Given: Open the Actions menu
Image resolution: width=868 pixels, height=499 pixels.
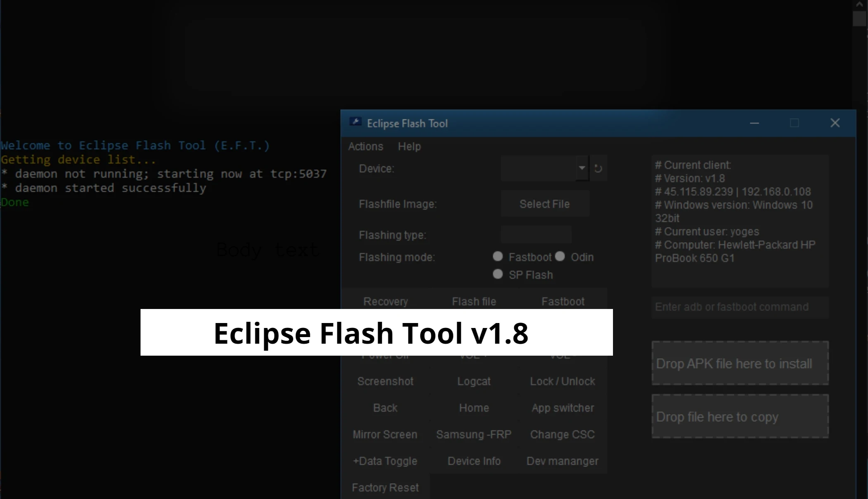Looking at the screenshot, I should tap(365, 146).
